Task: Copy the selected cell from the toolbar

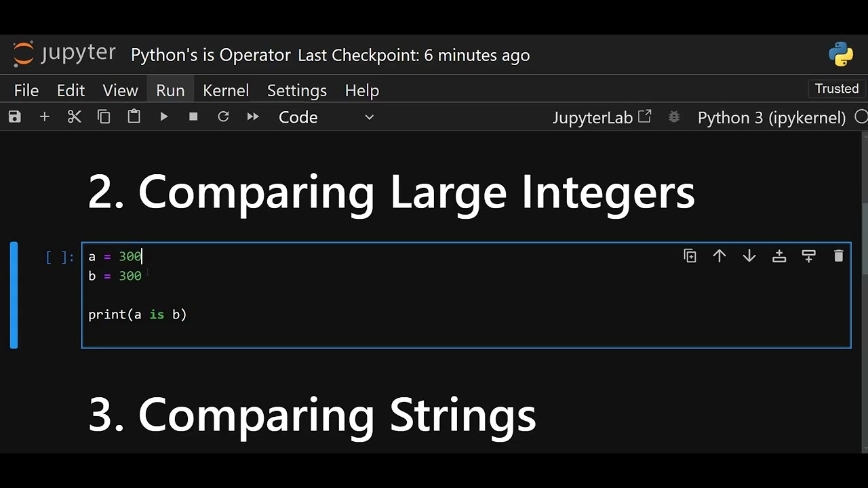Action: click(104, 117)
